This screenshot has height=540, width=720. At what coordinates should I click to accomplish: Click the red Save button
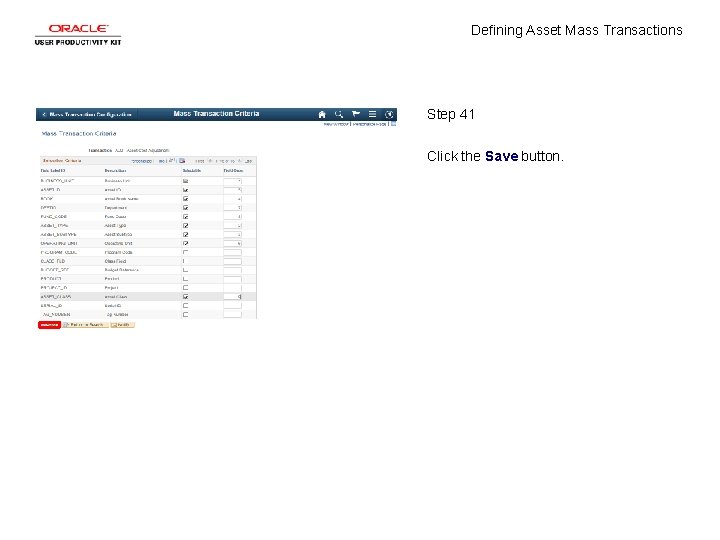click(50, 325)
